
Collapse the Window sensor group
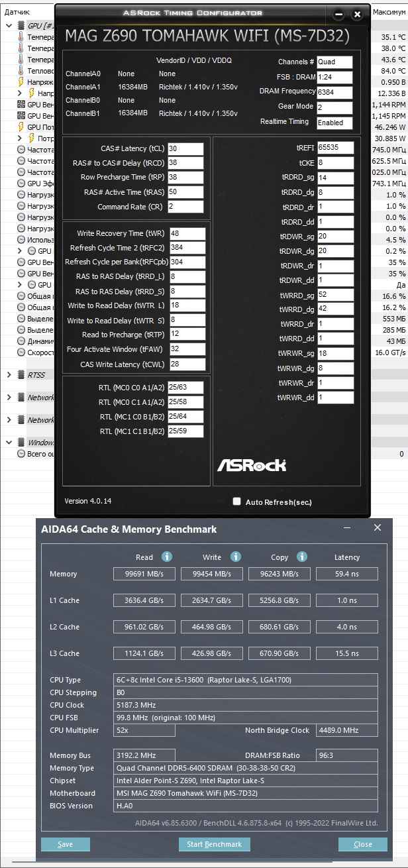pyautogui.click(x=9, y=443)
